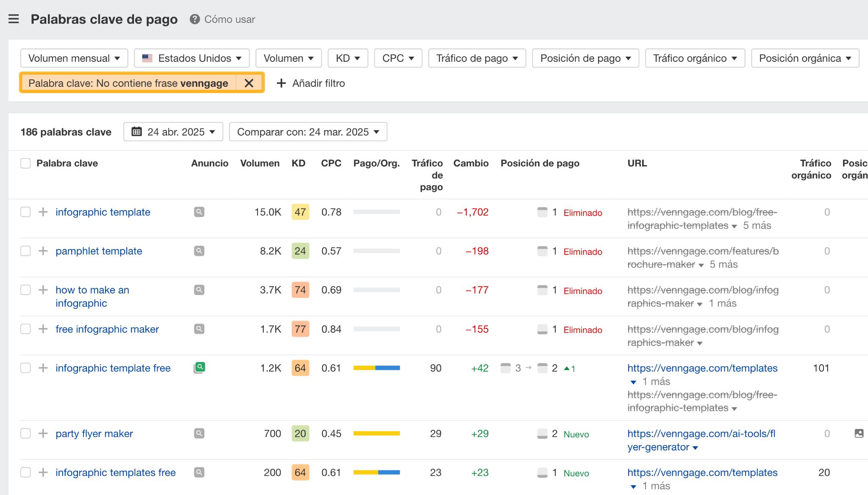Image resolution: width=868 pixels, height=495 pixels.
Task: Click the ad preview icon for infographic template
Action: click(199, 212)
